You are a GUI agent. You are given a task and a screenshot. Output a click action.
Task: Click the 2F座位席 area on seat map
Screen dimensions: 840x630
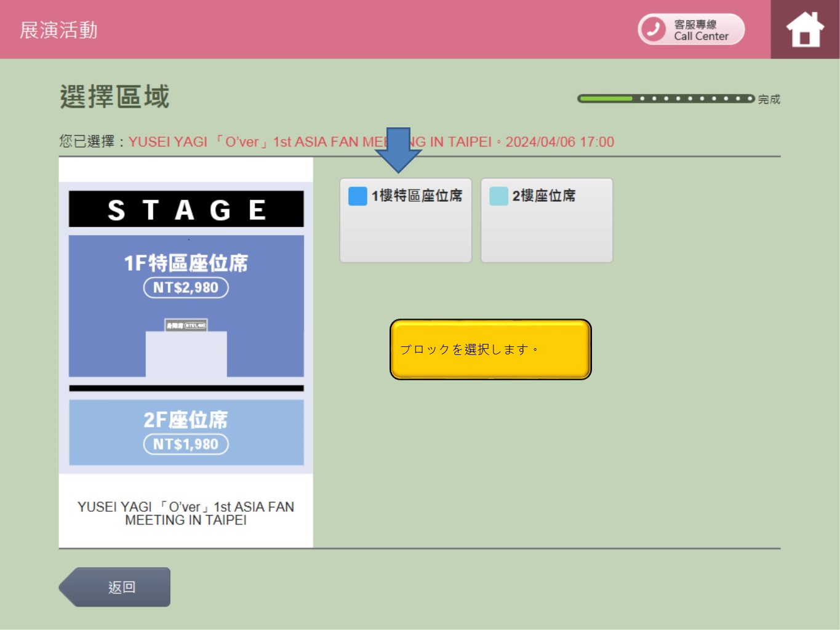pyautogui.click(x=186, y=433)
